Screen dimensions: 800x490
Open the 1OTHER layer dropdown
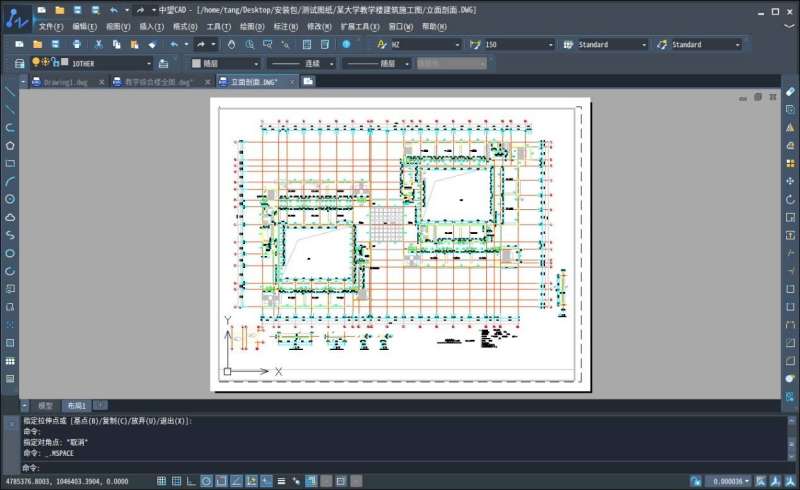[110, 63]
